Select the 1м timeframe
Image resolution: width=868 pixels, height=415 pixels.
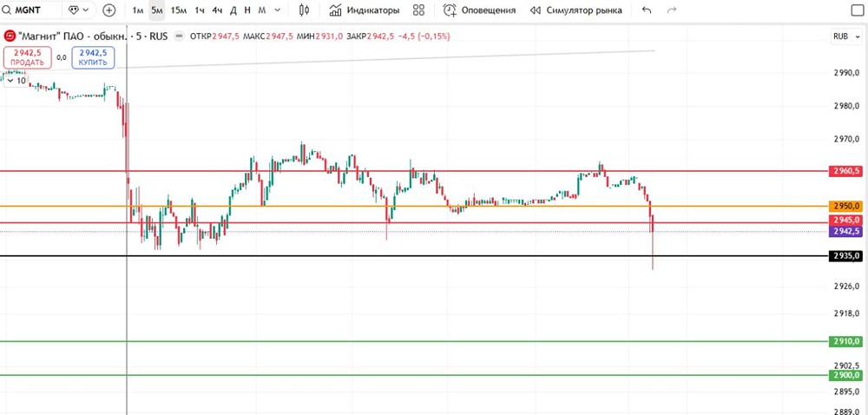click(x=138, y=10)
